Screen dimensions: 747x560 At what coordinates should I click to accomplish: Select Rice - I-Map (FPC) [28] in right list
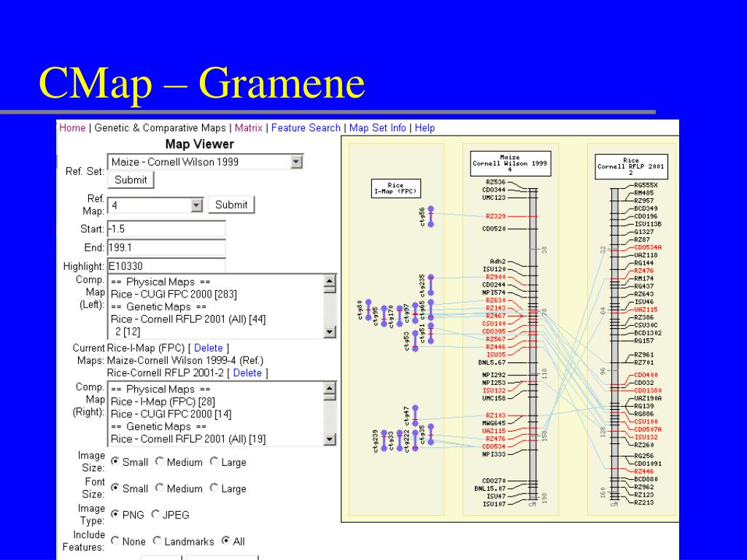click(163, 402)
